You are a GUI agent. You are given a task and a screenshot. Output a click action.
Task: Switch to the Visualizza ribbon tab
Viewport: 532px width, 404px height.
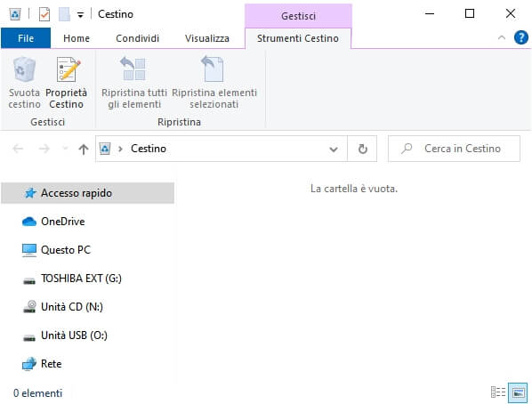coord(207,38)
